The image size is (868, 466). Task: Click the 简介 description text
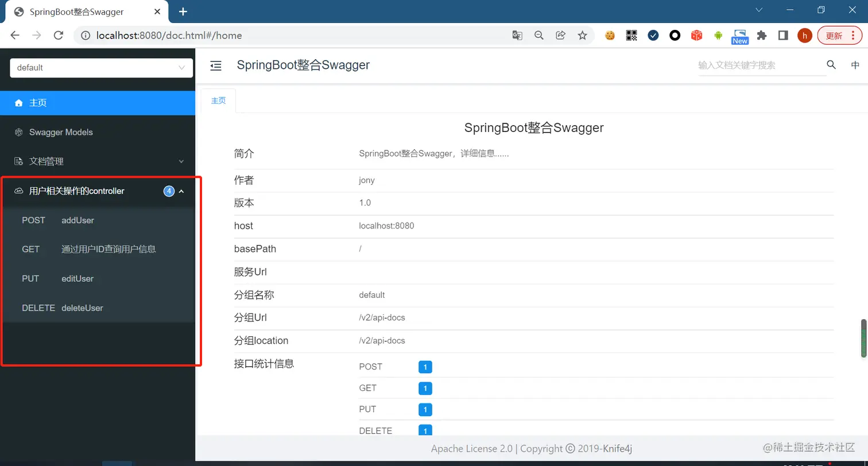[434, 154]
